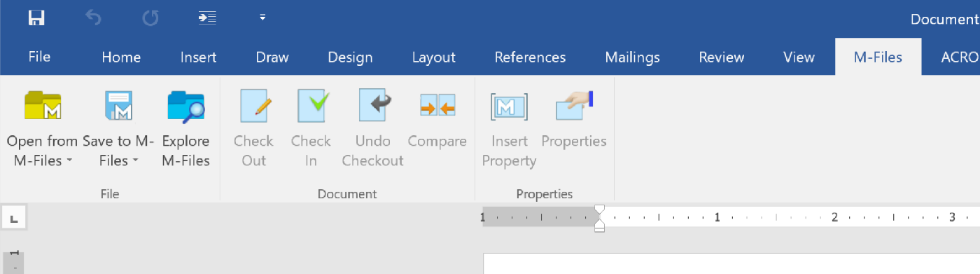Click the Undo arrow icon

click(x=93, y=18)
